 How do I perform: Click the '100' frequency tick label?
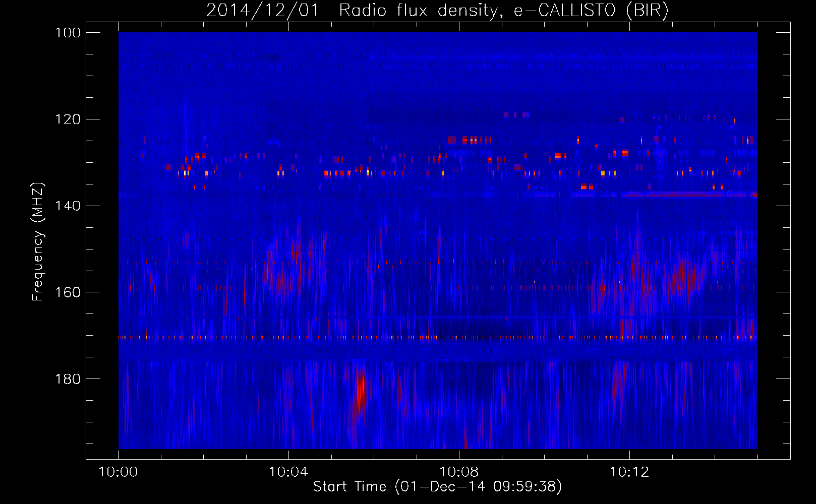[x=68, y=33]
